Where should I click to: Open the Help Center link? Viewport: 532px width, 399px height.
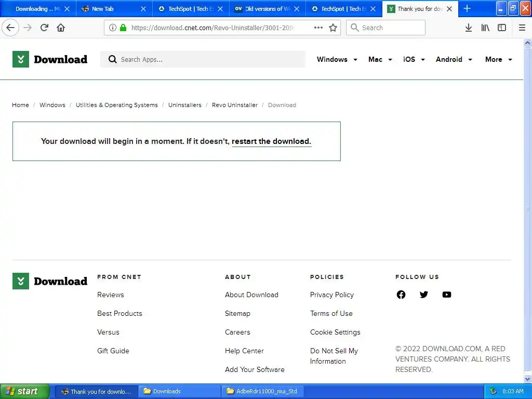[x=244, y=351]
